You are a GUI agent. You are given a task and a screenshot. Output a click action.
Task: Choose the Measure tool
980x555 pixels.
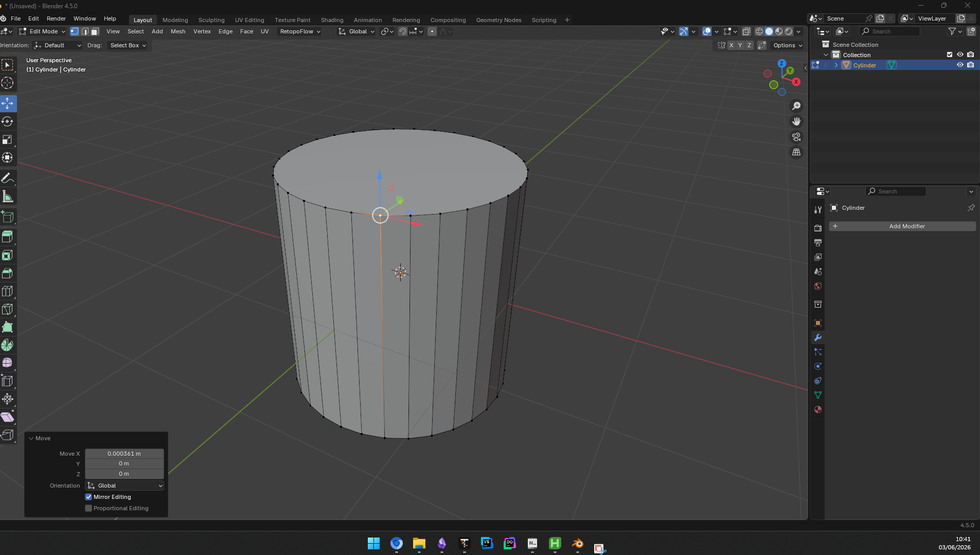[x=8, y=196]
